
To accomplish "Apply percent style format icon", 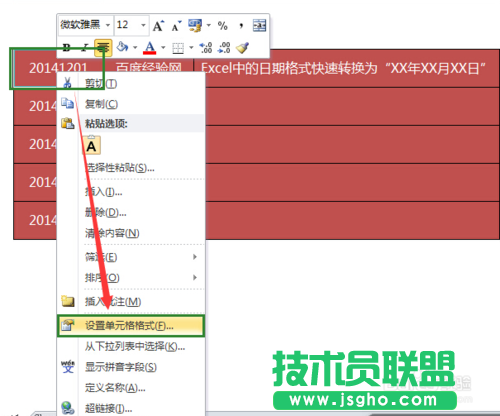I will [222, 26].
